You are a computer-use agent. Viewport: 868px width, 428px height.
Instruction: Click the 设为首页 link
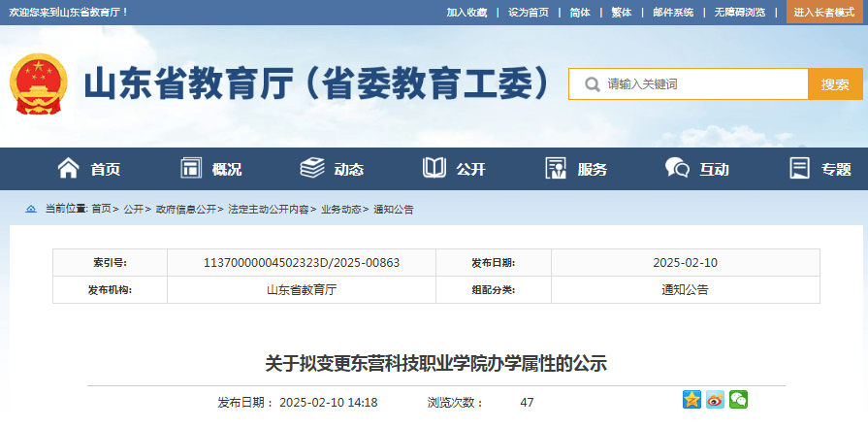529,13
